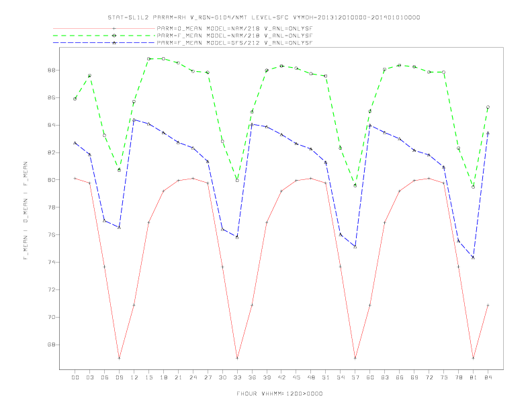Click the x-axis tick label 42

tap(281, 377)
